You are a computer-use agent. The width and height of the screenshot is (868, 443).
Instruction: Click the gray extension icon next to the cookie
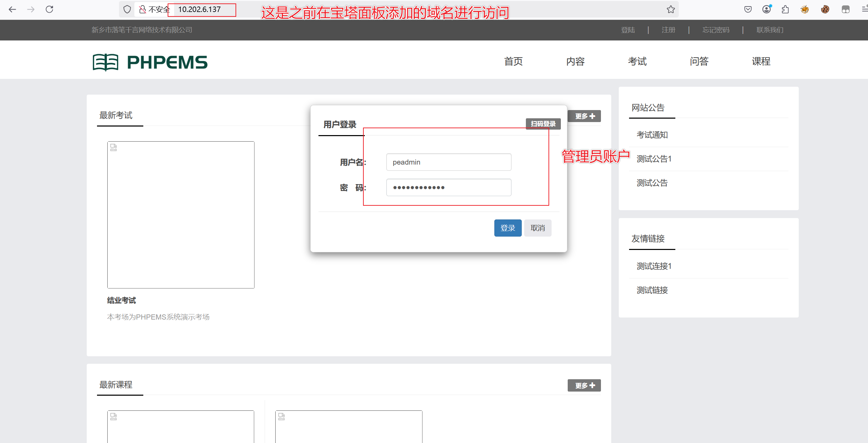[x=845, y=9]
